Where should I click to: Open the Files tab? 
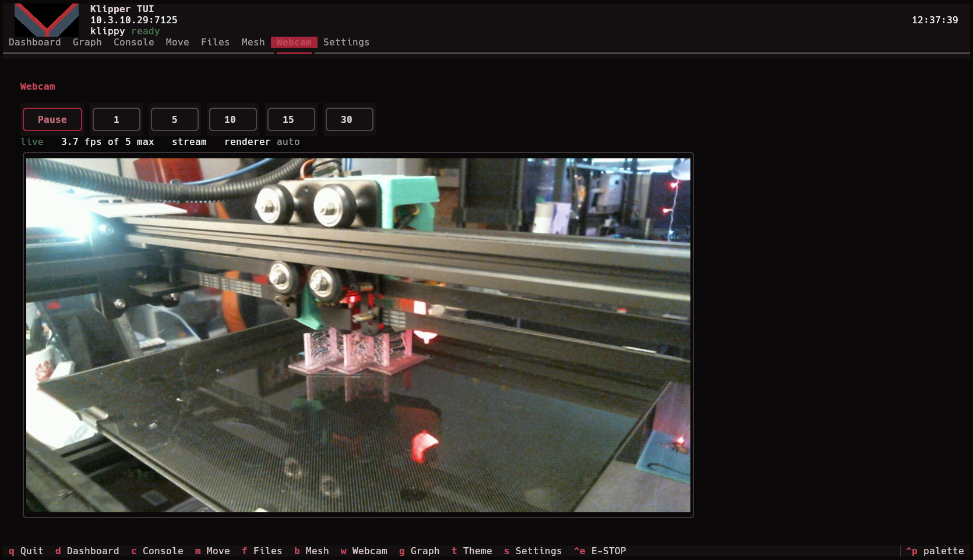tap(215, 42)
